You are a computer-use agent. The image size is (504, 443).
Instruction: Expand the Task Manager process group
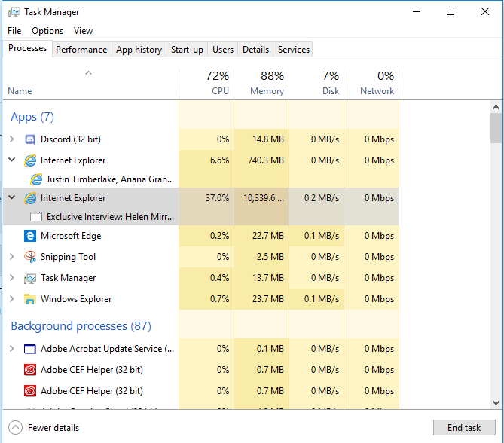12,278
